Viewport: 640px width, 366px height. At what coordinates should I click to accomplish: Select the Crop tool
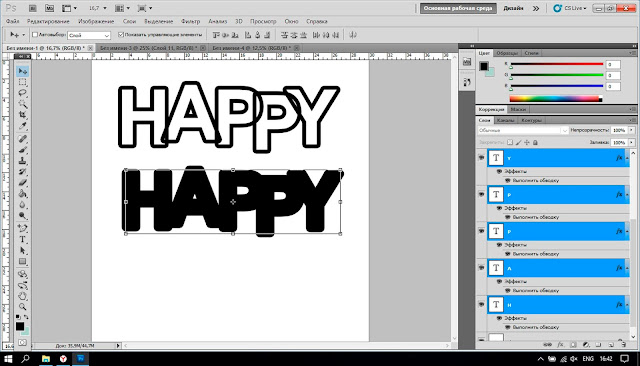click(x=22, y=115)
